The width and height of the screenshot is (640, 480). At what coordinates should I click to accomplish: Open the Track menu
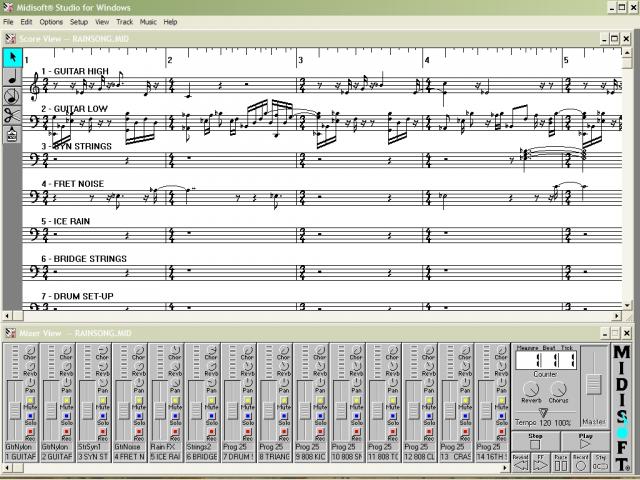click(x=124, y=21)
